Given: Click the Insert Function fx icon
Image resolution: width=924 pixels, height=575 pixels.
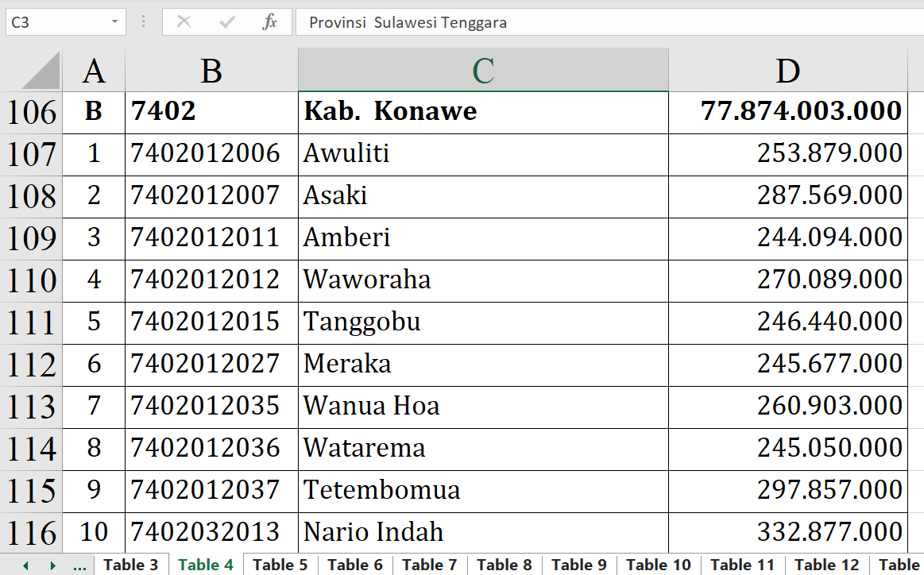Looking at the screenshot, I should (269, 22).
